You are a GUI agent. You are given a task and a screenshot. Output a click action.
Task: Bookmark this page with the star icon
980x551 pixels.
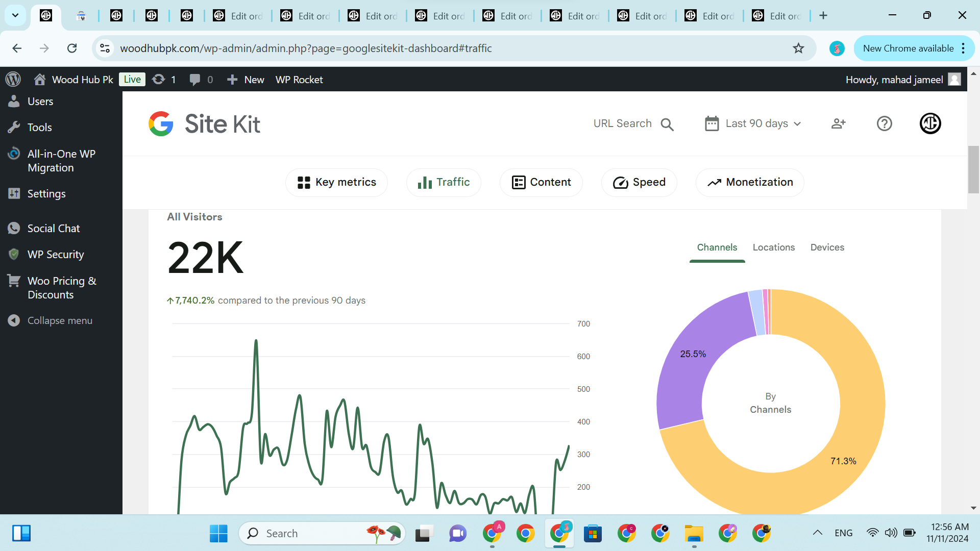coord(798,48)
